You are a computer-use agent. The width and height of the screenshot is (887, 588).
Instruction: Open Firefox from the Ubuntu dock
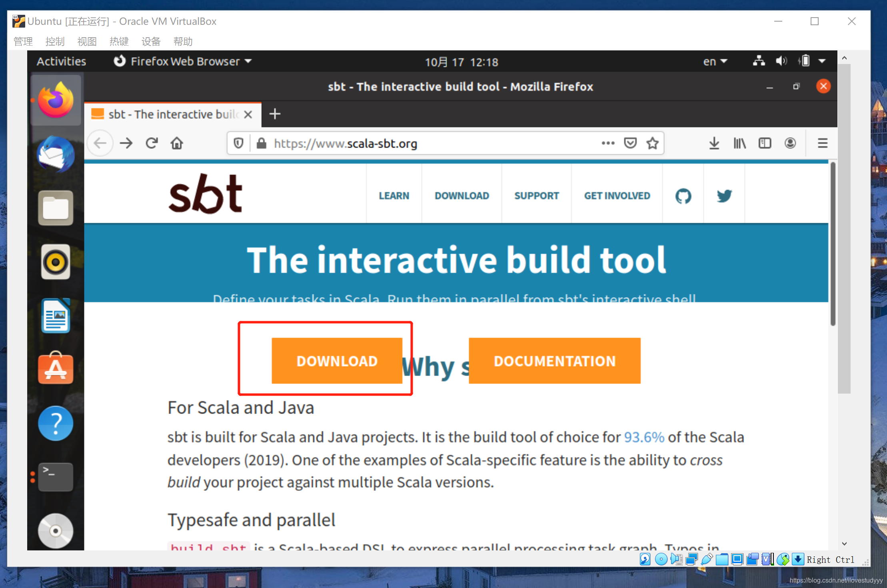coord(56,100)
